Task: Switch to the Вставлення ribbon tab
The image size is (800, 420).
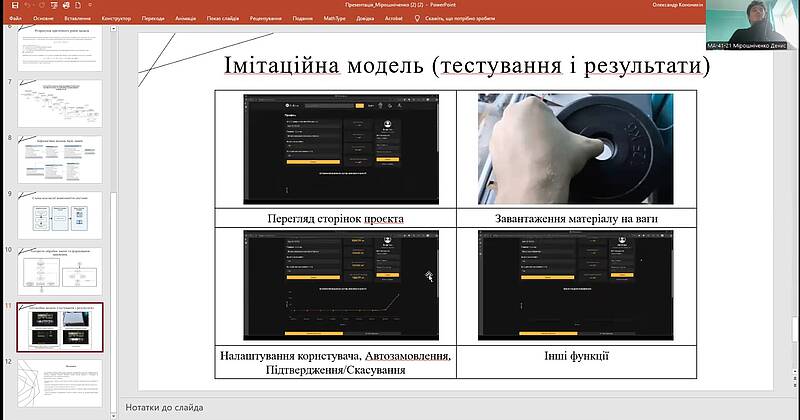Action: (78, 18)
